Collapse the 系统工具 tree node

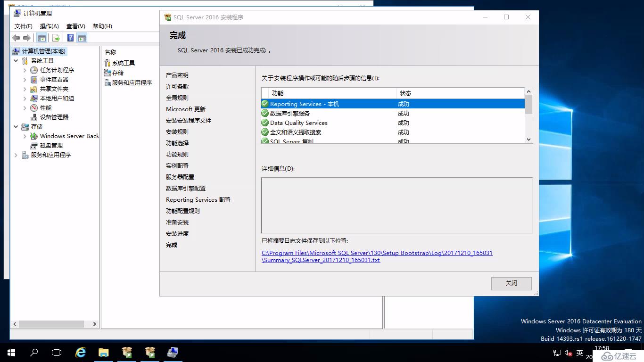[x=16, y=60]
